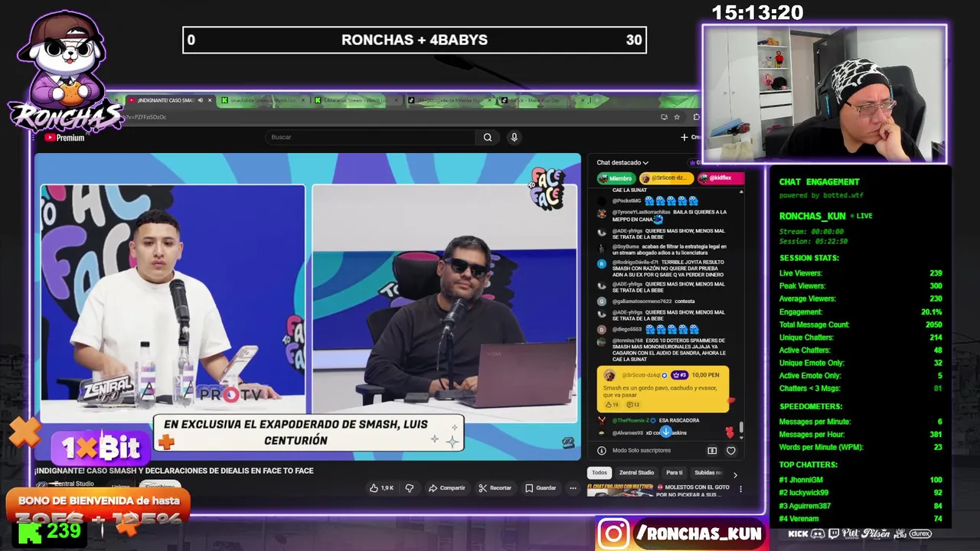Send a heart reaction in chat

point(730,451)
